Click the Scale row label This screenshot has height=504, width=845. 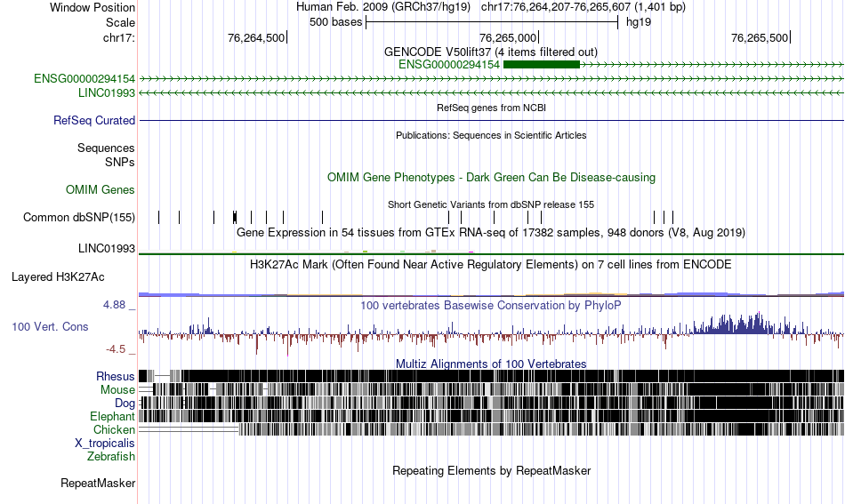pyautogui.click(x=120, y=22)
